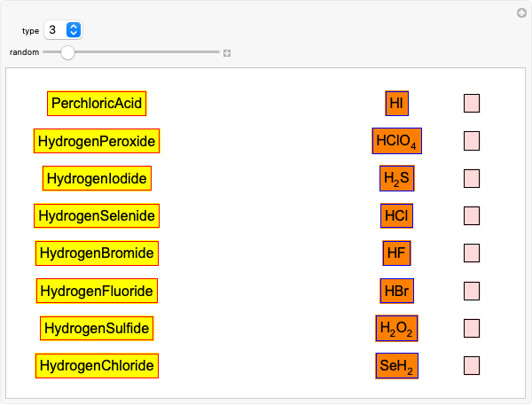Select the H2O2 formula tile
This screenshot has width=532, height=405.
point(396,328)
